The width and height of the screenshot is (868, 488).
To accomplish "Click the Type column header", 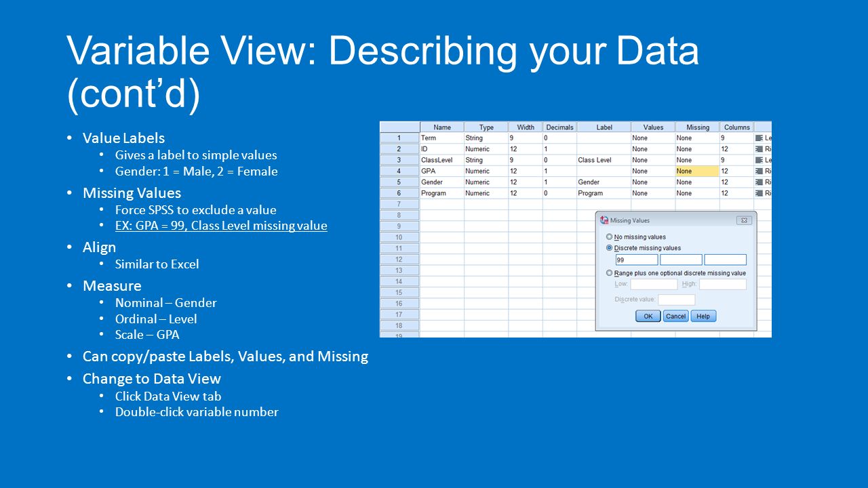I will tap(486, 127).
